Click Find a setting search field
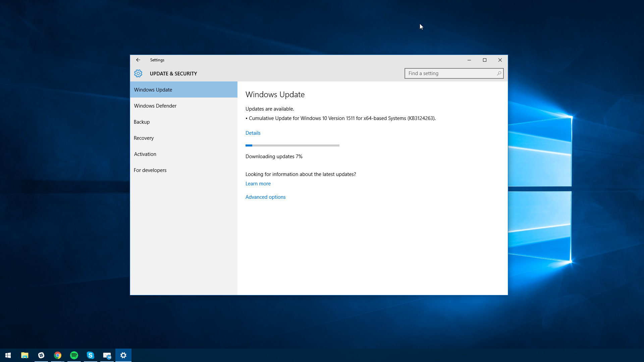The width and height of the screenshot is (644, 362). tap(454, 73)
